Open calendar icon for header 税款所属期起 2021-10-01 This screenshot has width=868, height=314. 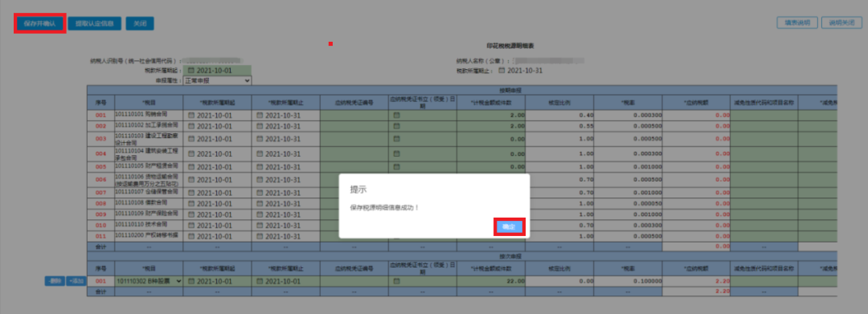pos(191,71)
